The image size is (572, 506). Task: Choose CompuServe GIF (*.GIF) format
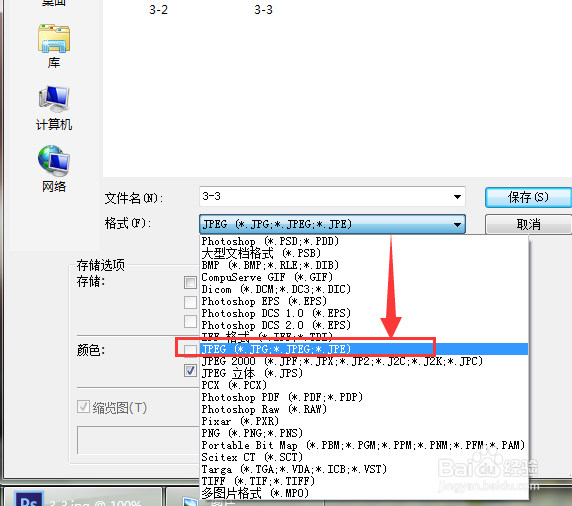[364, 277]
